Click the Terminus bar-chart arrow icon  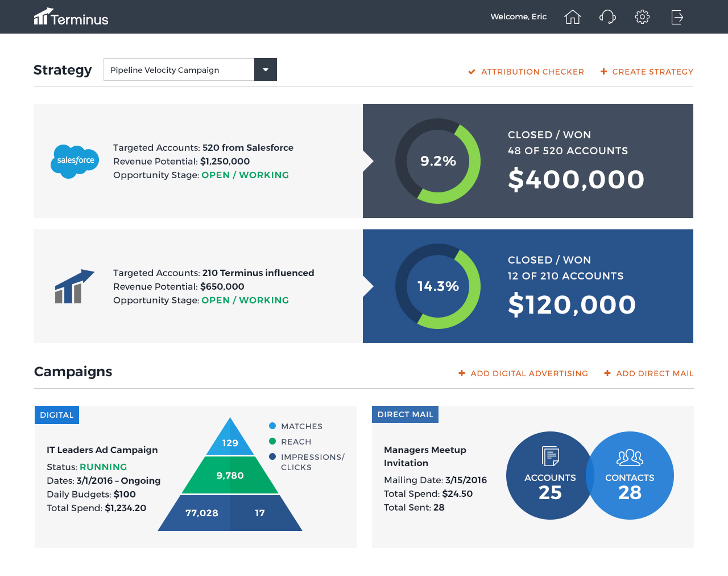pyautogui.click(x=75, y=286)
